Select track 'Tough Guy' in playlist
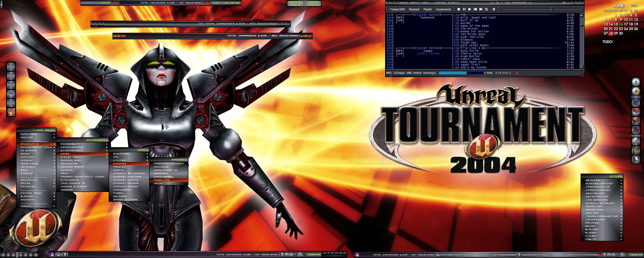Viewport: 644px width, 258px height. click(x=468, y=43)
